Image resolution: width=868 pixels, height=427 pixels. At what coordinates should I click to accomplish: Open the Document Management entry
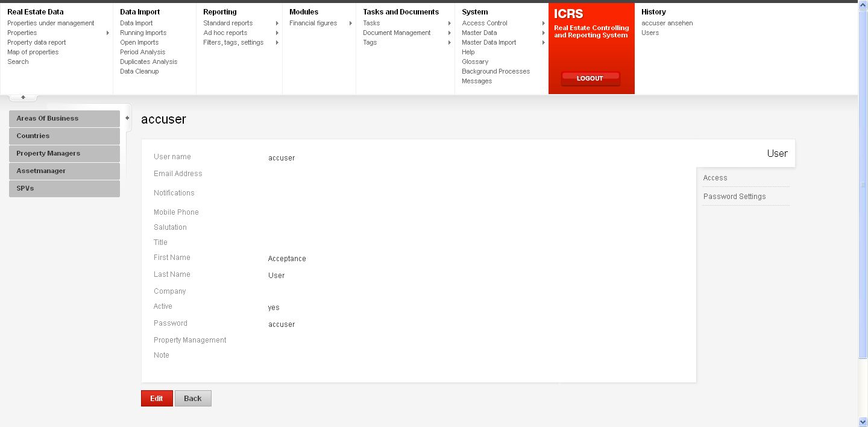tap(397, 33)
